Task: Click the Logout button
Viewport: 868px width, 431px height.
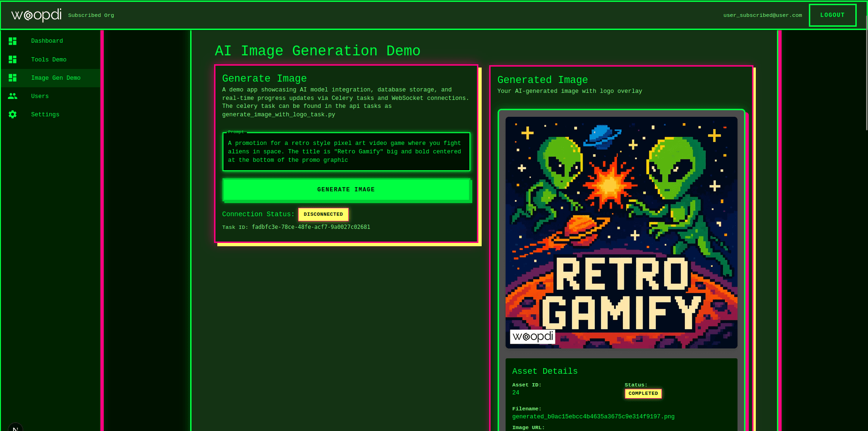Action: click(x=832, y=15)
